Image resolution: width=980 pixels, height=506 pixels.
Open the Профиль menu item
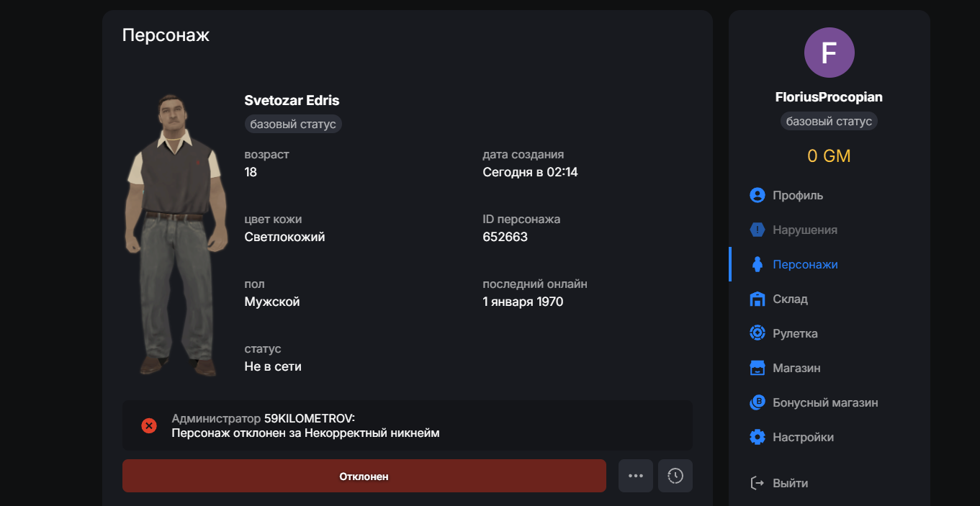tap(798, 195)
